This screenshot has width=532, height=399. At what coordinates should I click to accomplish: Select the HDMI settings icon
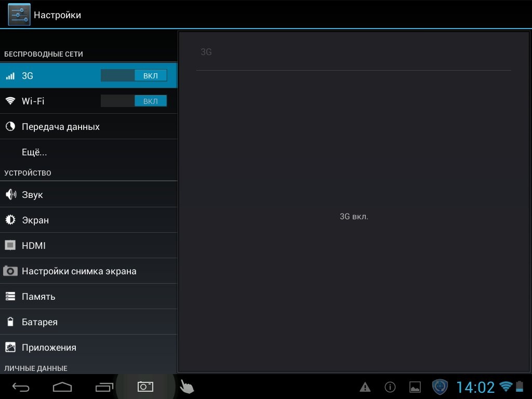pyautogui.click(x=10, y=245)
